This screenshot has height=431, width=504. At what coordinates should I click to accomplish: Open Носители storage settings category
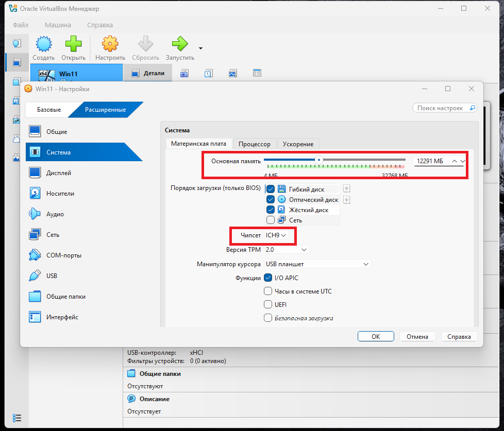click(x=60, y=194)
